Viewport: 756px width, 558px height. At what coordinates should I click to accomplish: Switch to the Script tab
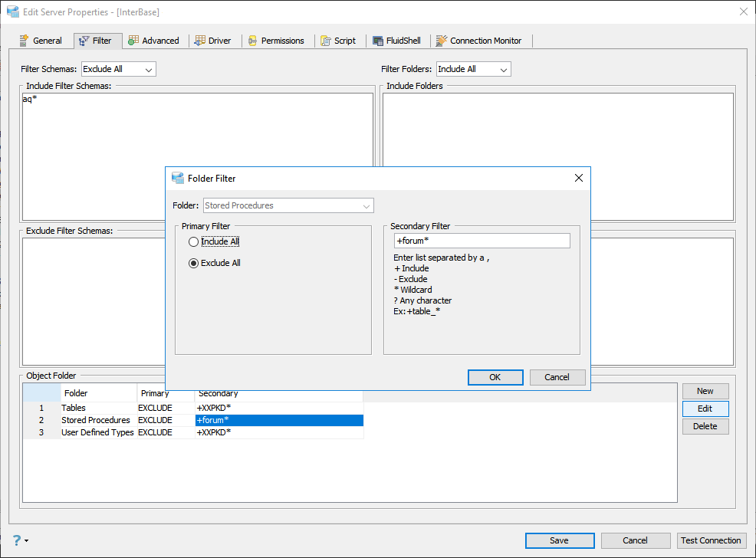click(338, 41)
